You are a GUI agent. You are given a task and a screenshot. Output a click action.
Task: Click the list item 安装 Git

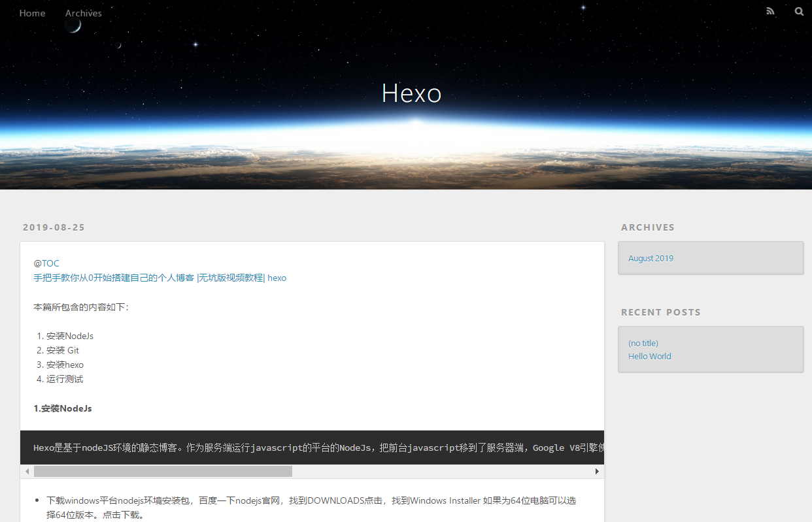click(63, 350)
